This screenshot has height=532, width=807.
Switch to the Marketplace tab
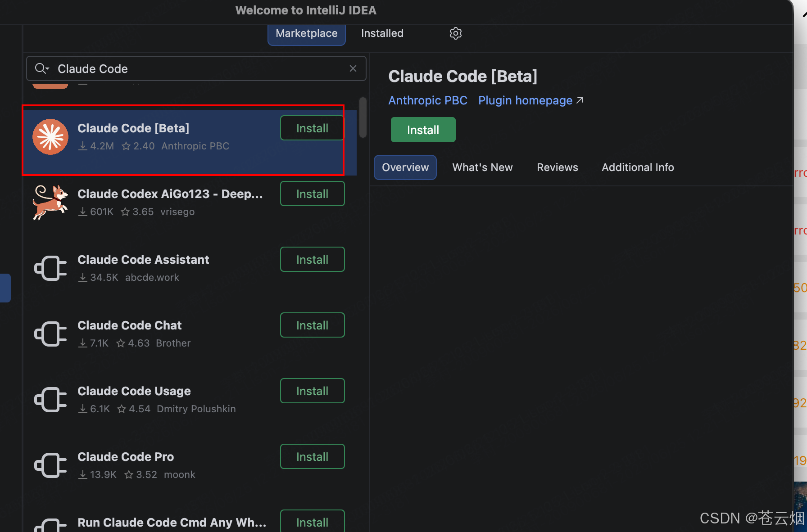(307, 34)
